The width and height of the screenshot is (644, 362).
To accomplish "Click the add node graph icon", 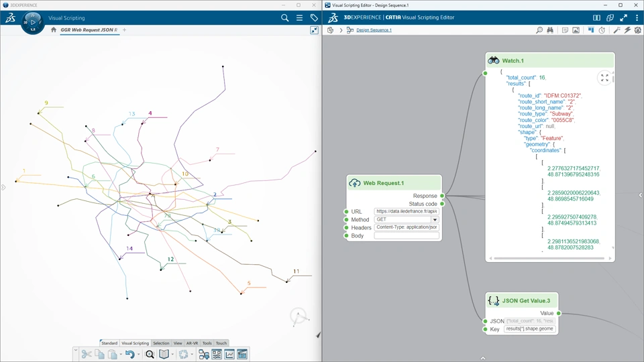I will tap(204, 354).
